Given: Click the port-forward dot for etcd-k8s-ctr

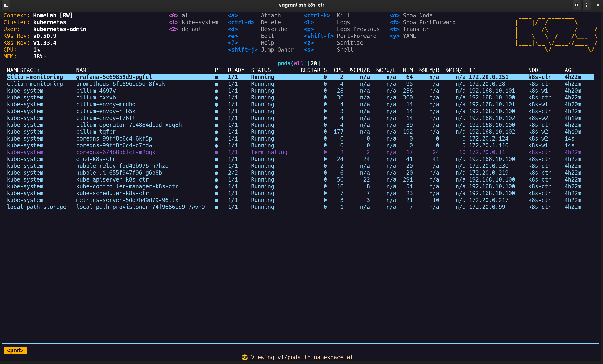Looking at the screenshot, I should pos(216,159).
